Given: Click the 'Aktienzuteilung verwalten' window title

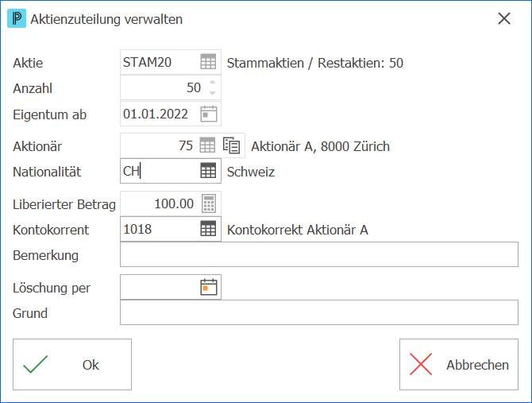Looking at the screenshot, I should coord(106,19).
